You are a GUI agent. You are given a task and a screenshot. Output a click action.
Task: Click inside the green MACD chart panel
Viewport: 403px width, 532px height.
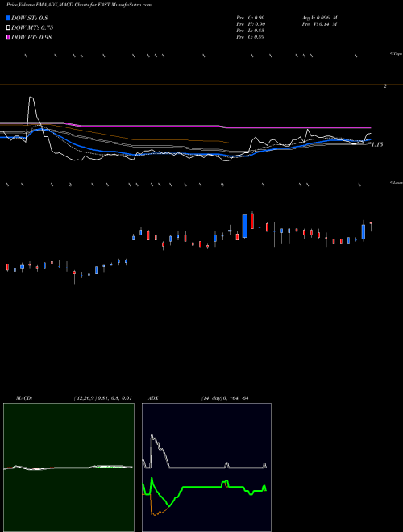coord(69,468)
